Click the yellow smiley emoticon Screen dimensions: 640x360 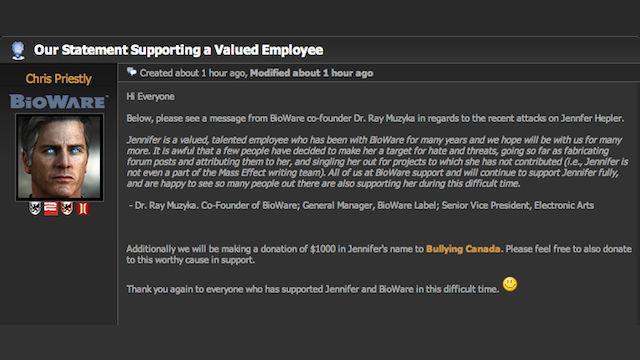point(509,284)
